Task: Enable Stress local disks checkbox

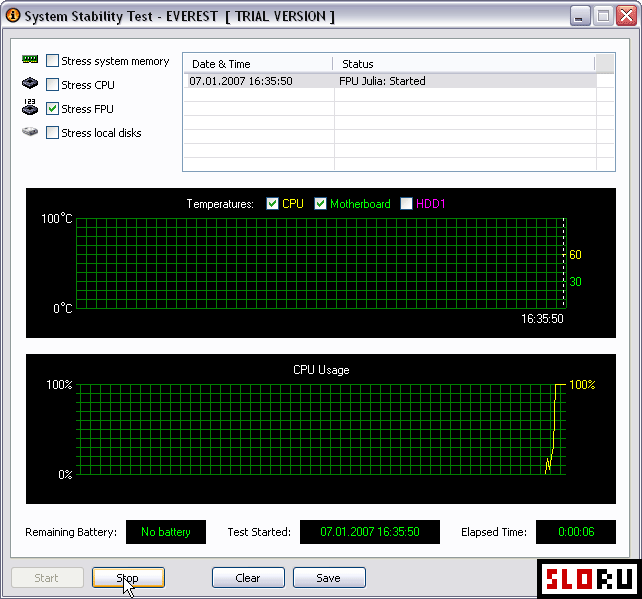Action: [52, 133]
